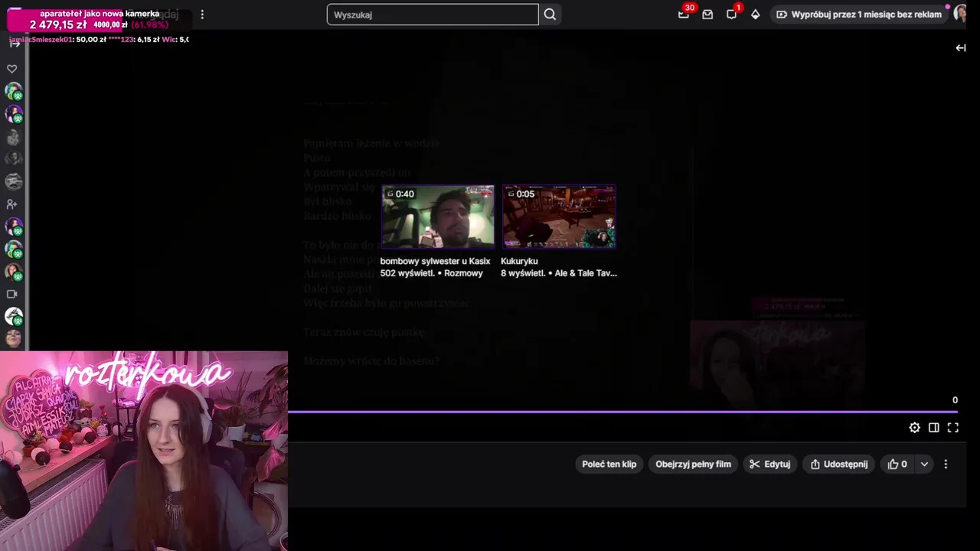Screen dimensions: 980x551
Task: Click the Edytuj scissors button
Action: click(770, 465)
